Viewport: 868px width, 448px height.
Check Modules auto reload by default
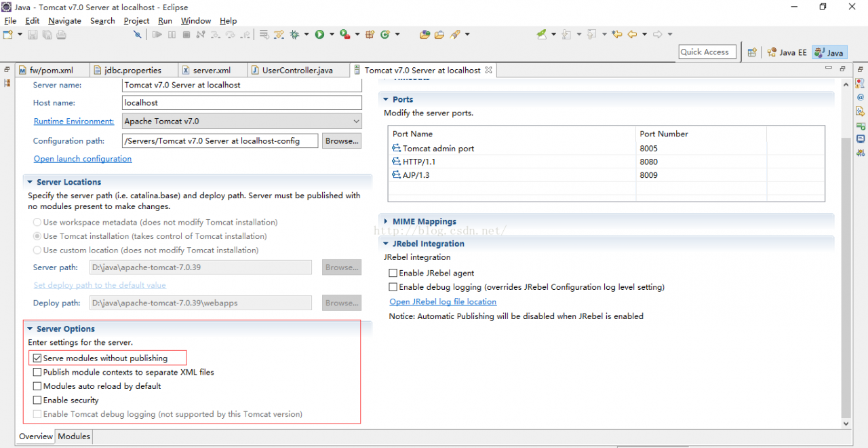point(37,386)
